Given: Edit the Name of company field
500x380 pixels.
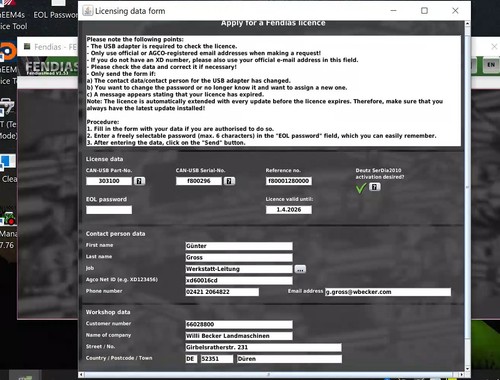Looking at the screenshot, I should click(x=239, y=336).
